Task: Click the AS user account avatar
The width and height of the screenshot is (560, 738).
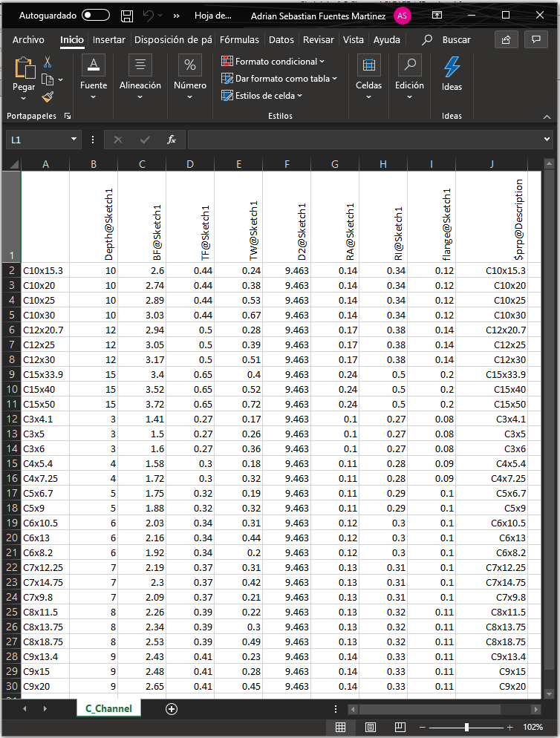Action: 402,16
